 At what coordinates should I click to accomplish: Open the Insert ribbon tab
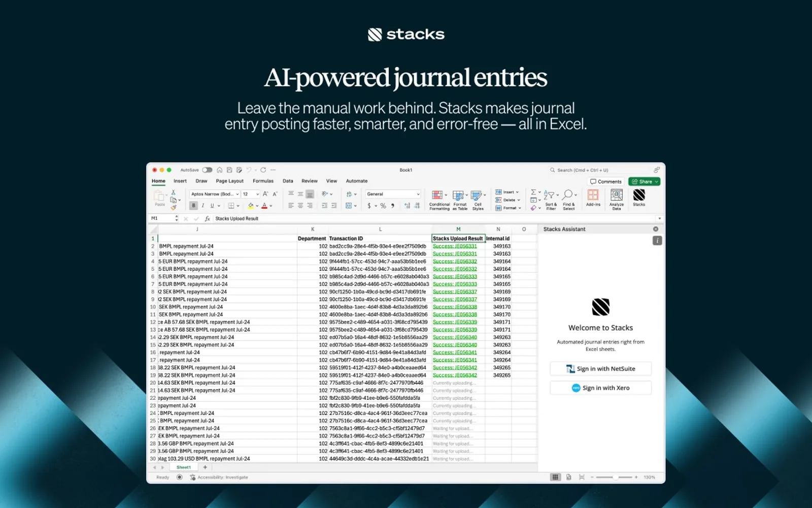(x=180, y=181)
